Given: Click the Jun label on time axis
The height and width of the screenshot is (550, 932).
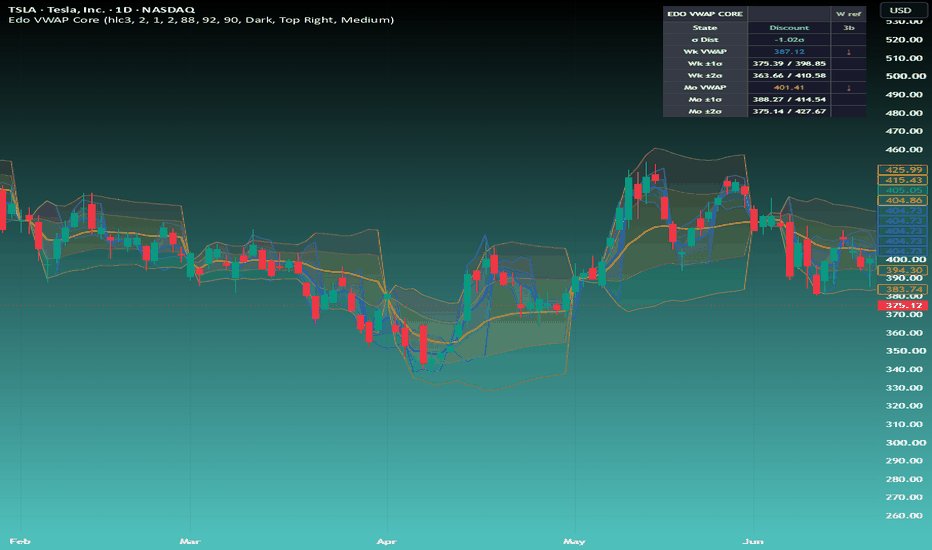Looking at the screenshot, I should [x=753, y=541].
